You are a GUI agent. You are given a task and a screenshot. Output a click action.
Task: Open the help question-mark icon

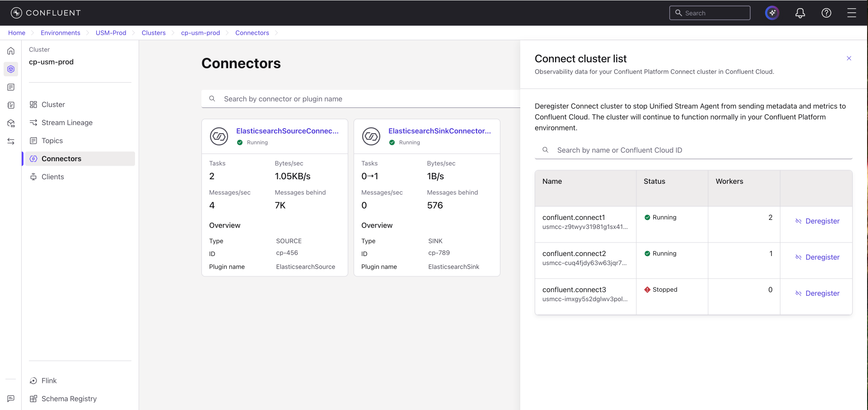click(x=826, y=13)
